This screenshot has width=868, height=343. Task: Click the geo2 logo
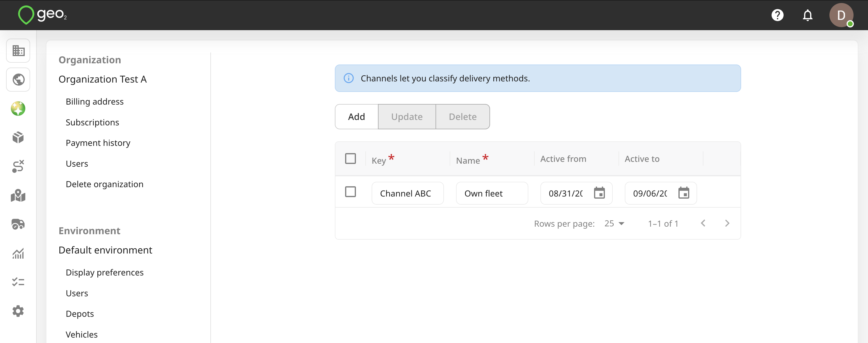[42, 15]
